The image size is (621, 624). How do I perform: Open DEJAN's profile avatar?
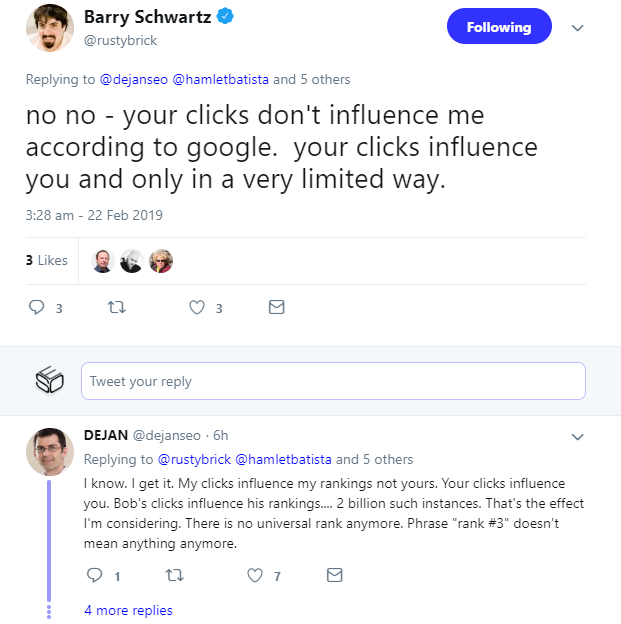pyautogui.click(x=50, y=452)
